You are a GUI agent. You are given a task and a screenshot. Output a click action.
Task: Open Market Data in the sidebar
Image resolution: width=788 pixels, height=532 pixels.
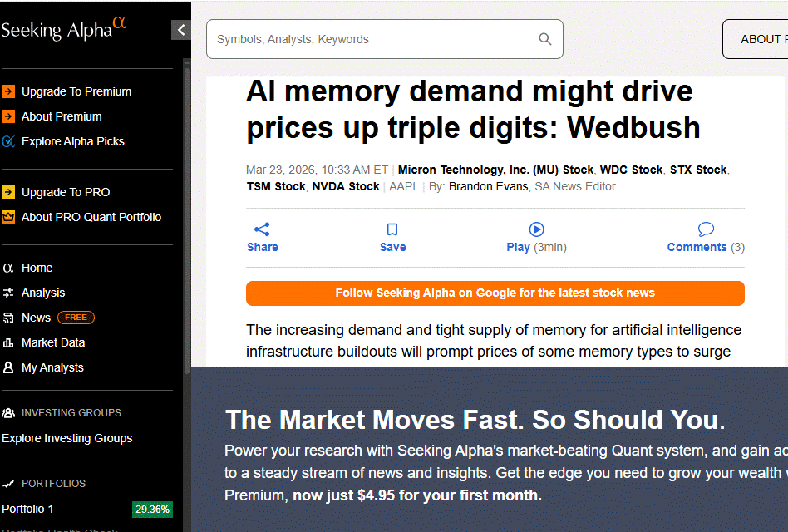coord(52,342)
